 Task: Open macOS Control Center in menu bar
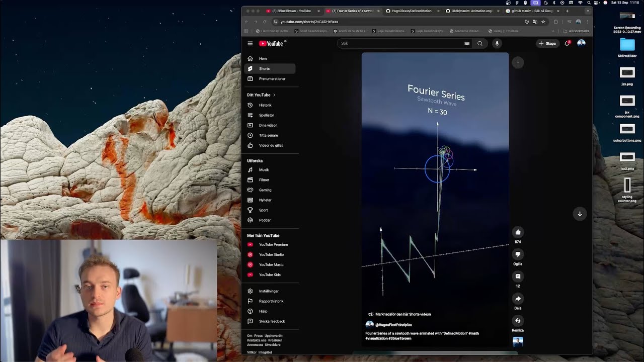pos(597,3)
